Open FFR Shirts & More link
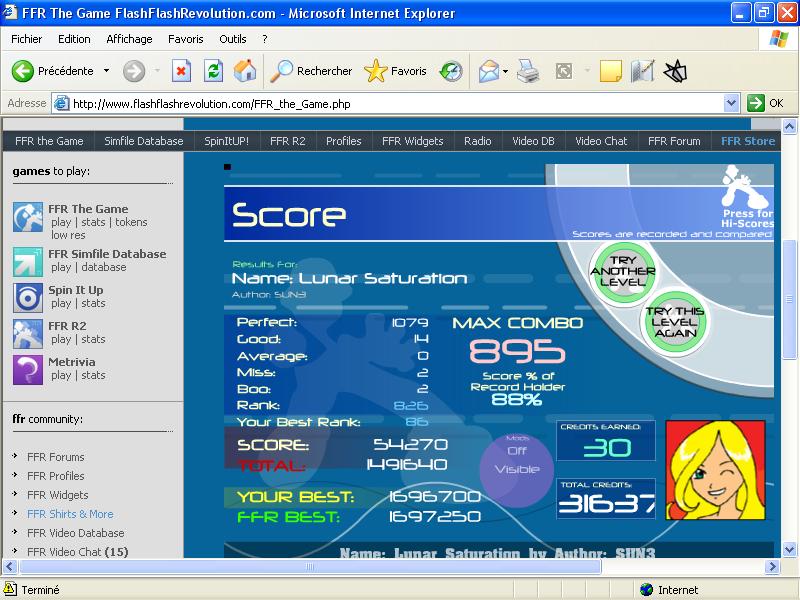800x600 pixels. pos(70,514)
